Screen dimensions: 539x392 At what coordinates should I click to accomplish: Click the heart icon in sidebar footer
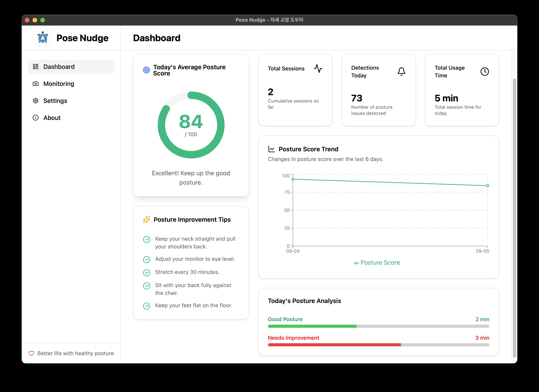pyautogui.click(x=31, y=353)
